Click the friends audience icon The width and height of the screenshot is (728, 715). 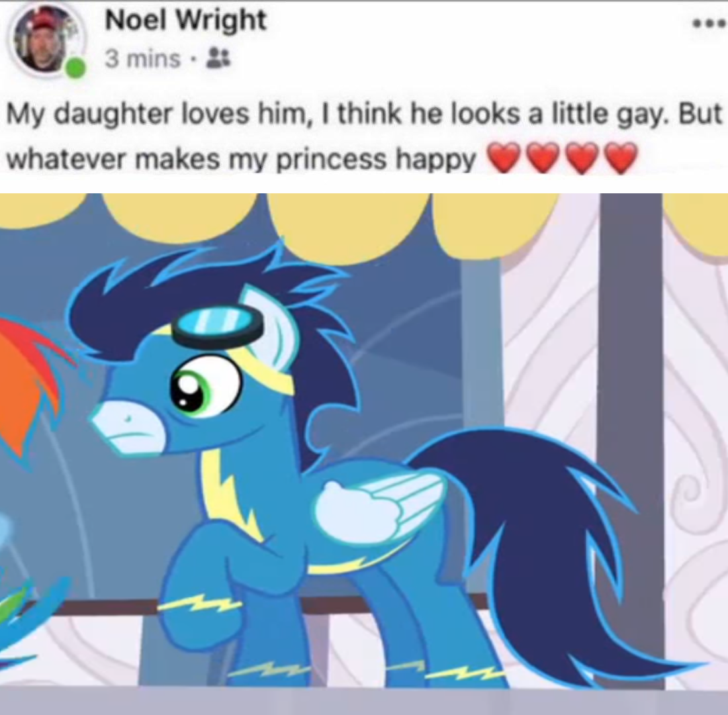pos(215,59)
